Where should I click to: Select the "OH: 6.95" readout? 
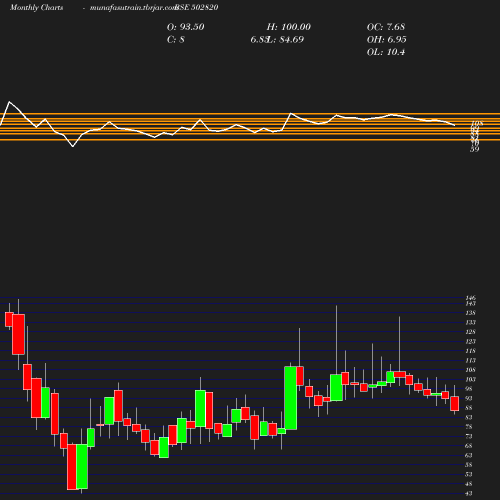click(387, 40)
